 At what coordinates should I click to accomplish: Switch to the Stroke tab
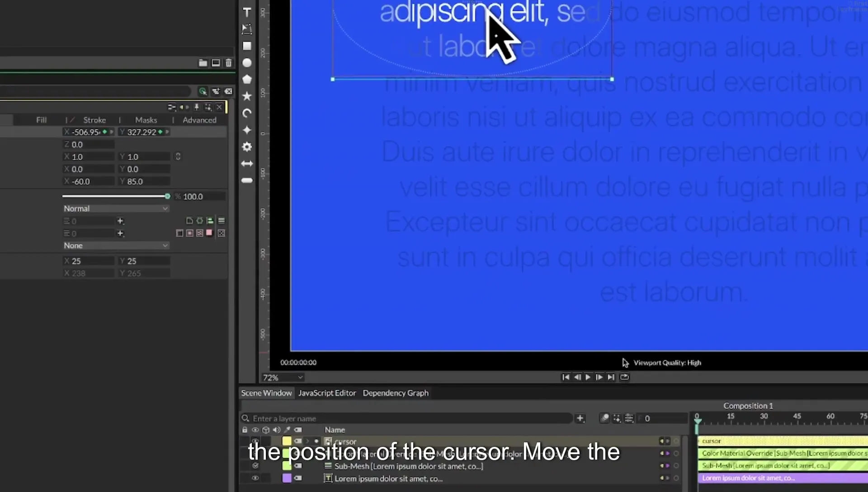pyautogui.click(x=94, y=120)
